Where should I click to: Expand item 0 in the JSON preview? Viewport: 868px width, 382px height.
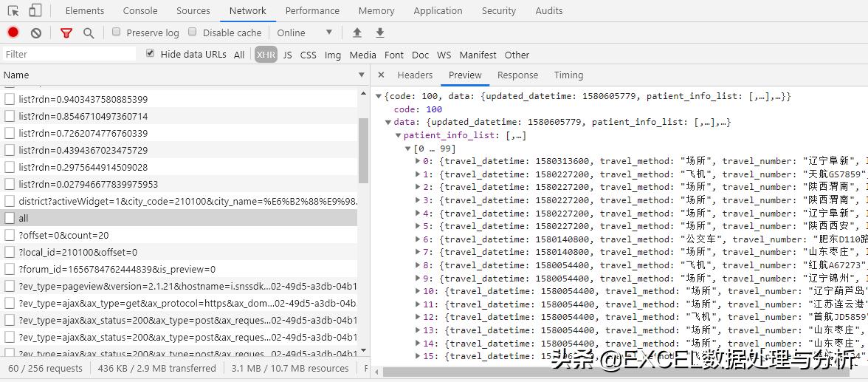click(418, 161)
